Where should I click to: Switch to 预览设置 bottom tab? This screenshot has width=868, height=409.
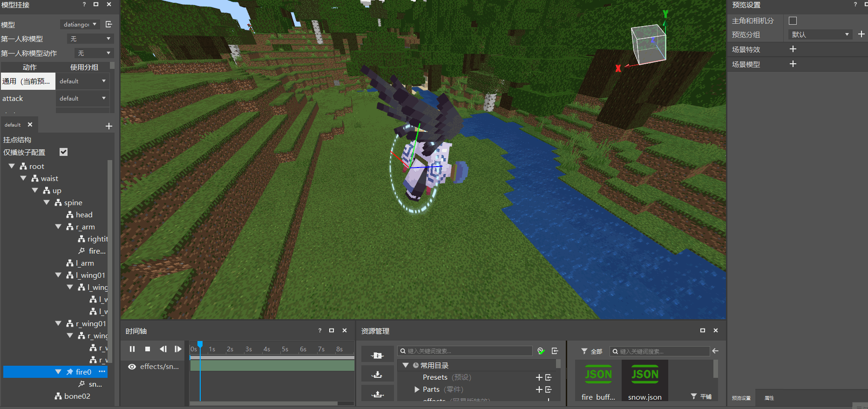pos(741,398)
